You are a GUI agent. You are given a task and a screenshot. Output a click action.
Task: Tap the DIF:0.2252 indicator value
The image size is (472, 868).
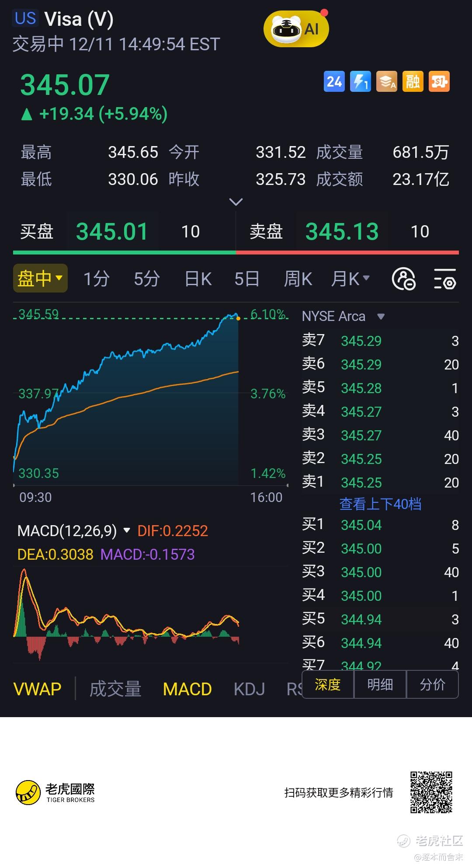point(173,531)
